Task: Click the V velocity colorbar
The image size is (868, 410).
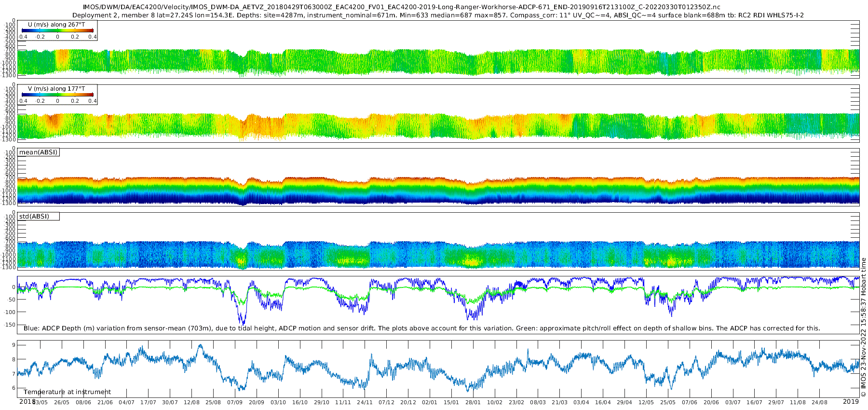Action: tap(57, 95)
